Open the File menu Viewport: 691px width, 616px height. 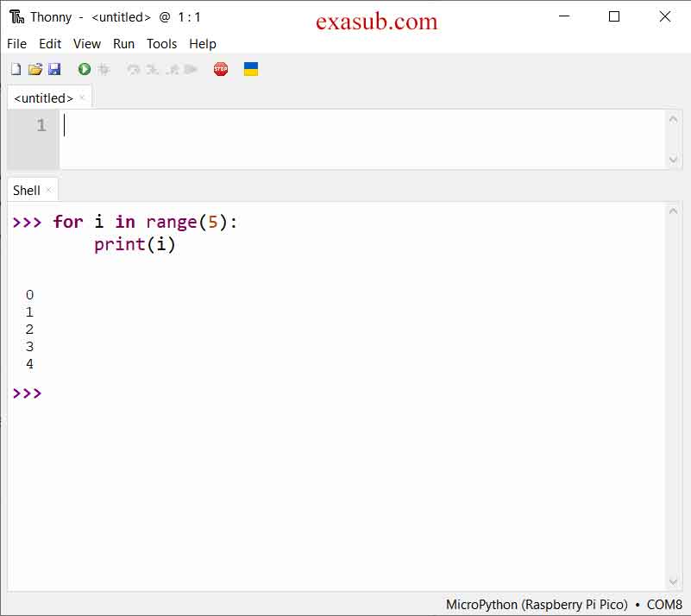tap(16, 44)
